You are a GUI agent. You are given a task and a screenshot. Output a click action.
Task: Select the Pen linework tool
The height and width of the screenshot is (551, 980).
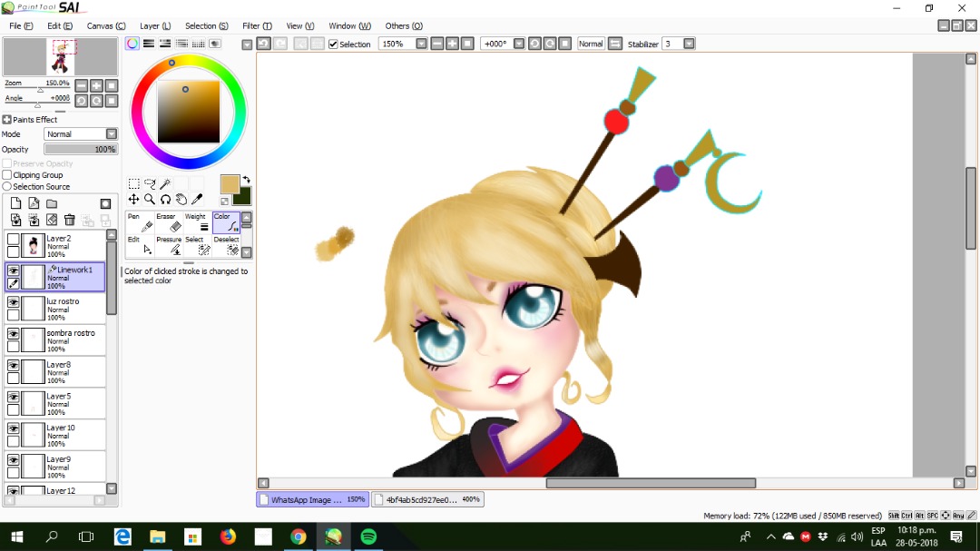click(140, 222)
